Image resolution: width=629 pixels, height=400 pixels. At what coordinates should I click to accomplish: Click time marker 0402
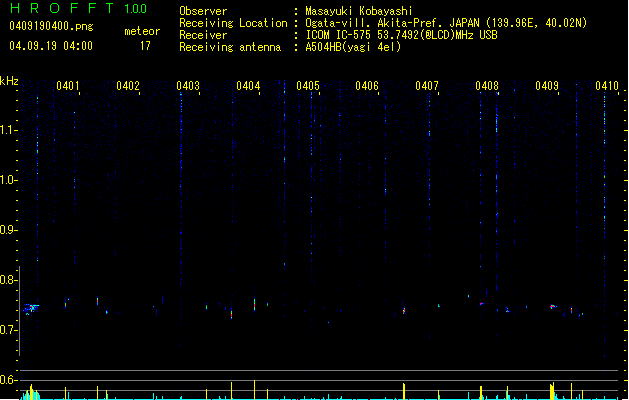point(128,86)
